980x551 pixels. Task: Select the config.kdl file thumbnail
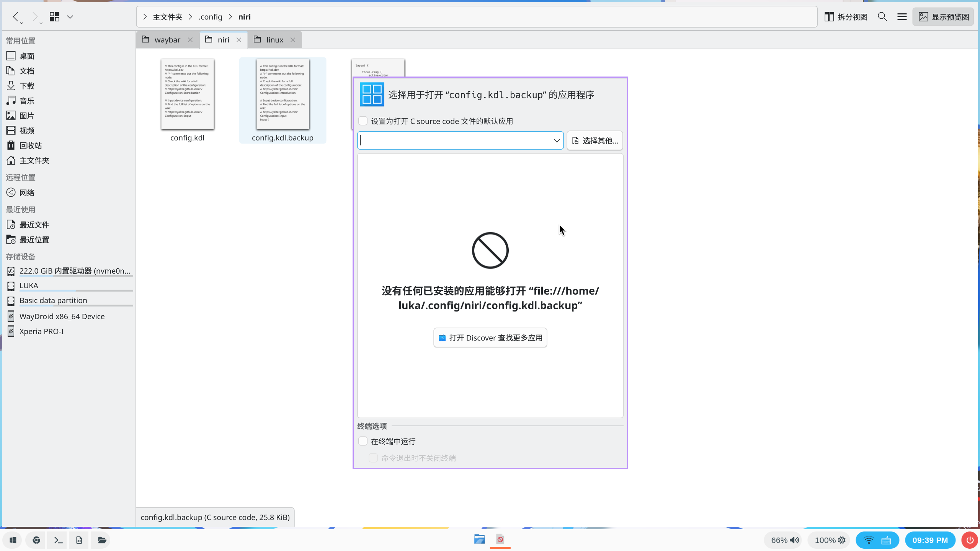click(x=188, y=95)
